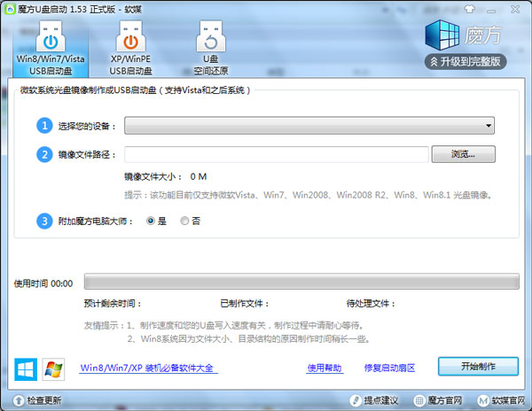Click 镜像文件大小 0 M text

click(x=166, y=176)
